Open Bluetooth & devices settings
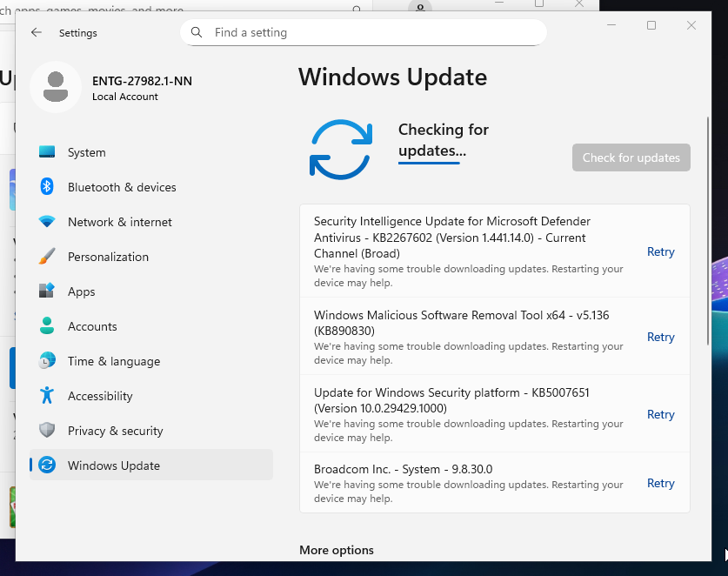Viewport: 728px width, 576px height. [x=151, y=187]
